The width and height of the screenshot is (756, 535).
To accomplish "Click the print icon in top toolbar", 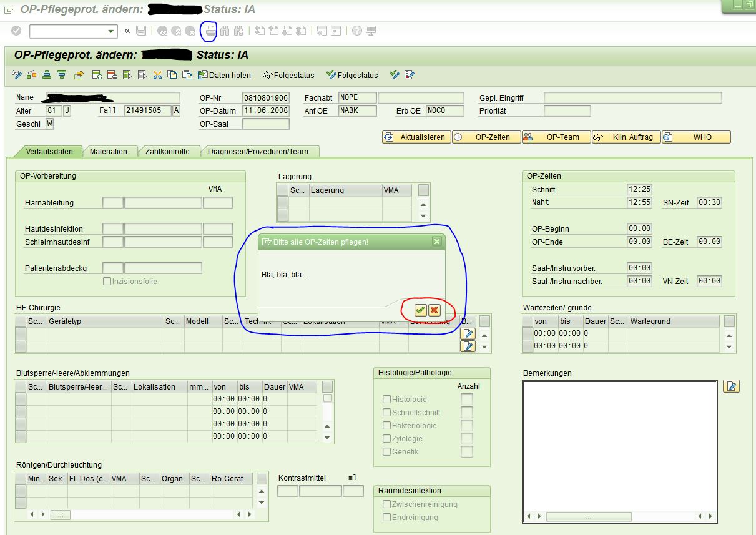I will click(210, 31).
